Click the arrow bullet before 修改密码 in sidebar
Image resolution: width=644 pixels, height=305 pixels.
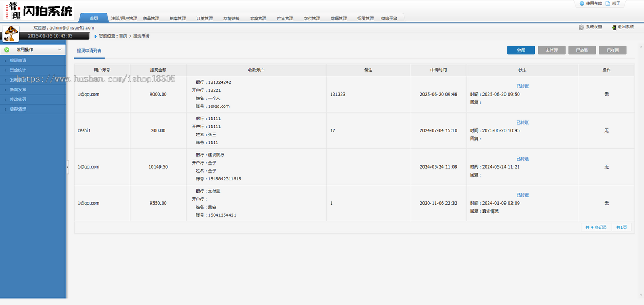5,99
